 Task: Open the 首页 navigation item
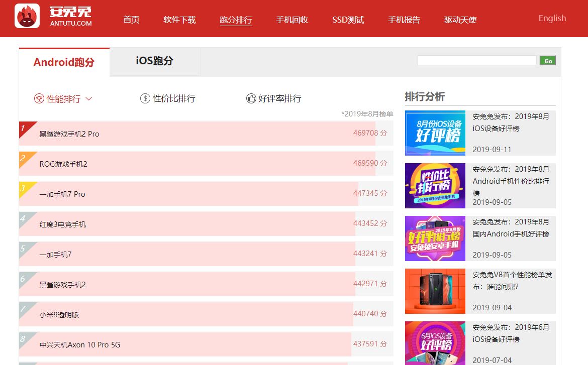point(131,20)
